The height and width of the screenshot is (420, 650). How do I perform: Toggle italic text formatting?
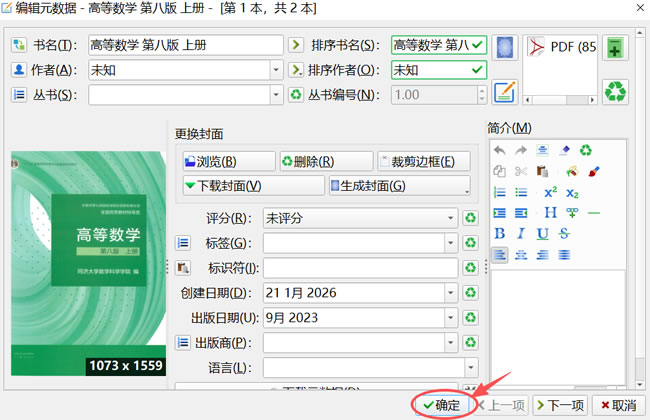click(x=521, y=233)
